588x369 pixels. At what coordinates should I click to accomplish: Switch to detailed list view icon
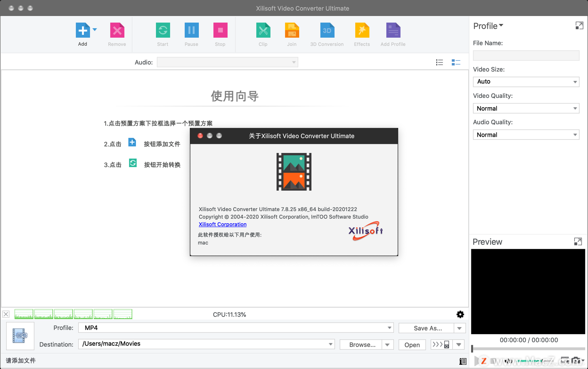tap(456, 62)
